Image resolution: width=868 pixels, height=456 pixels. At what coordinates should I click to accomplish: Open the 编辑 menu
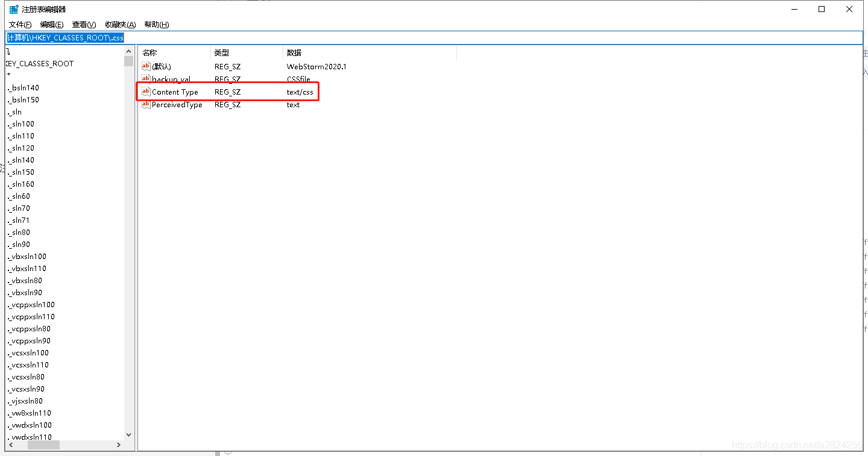coord(52,24)
